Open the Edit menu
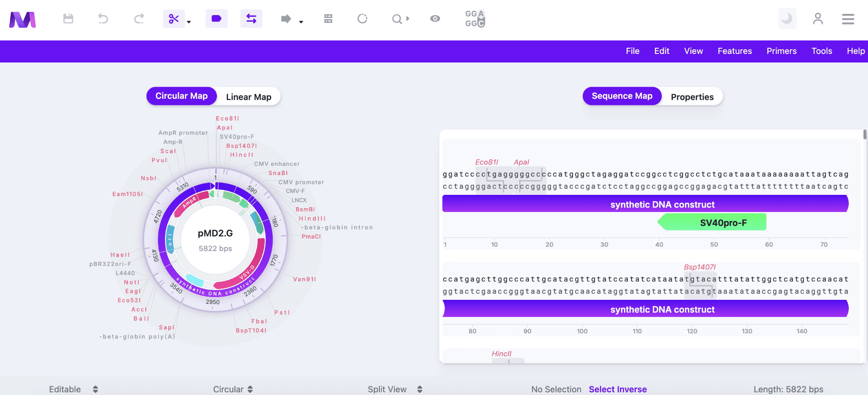868x395 pixels. tap(662, 51)
